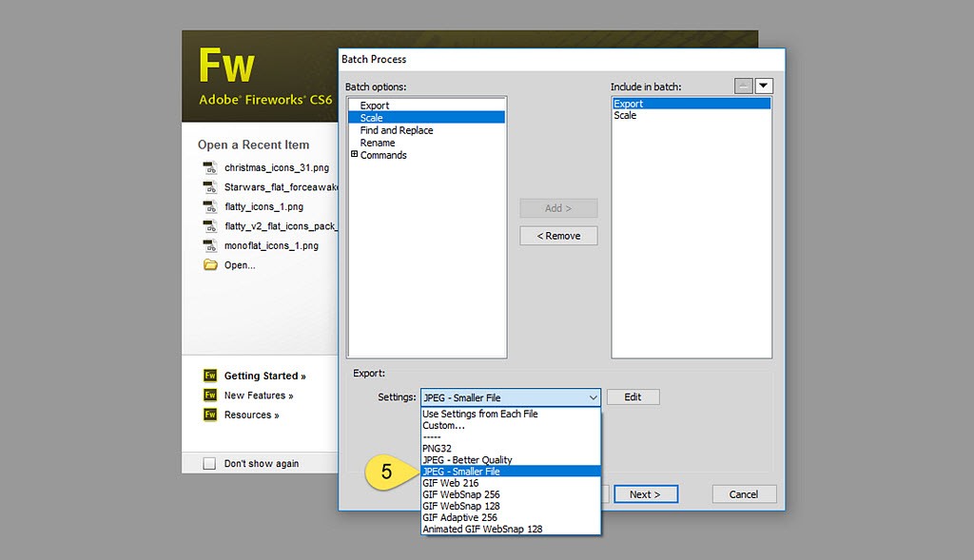This screenshot has width=974, height=560.
Task: Select GIF Web 216 preset
Action: click(511, 483)
